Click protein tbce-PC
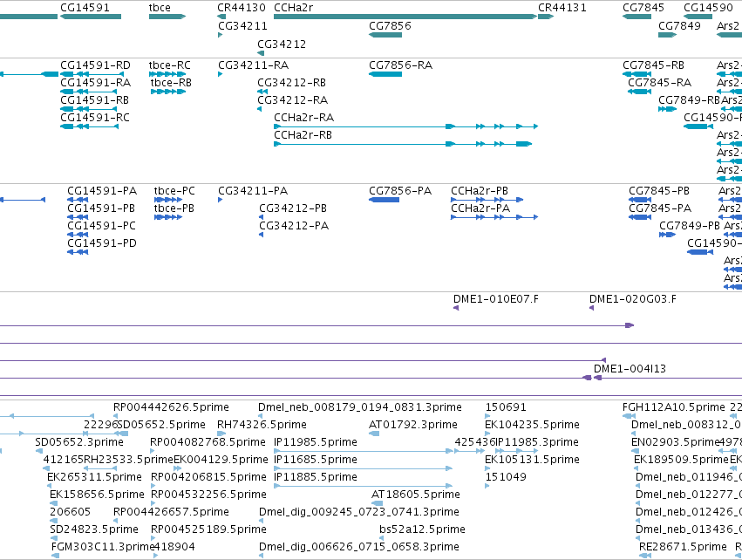742x560 pixels. coord(174,191)
